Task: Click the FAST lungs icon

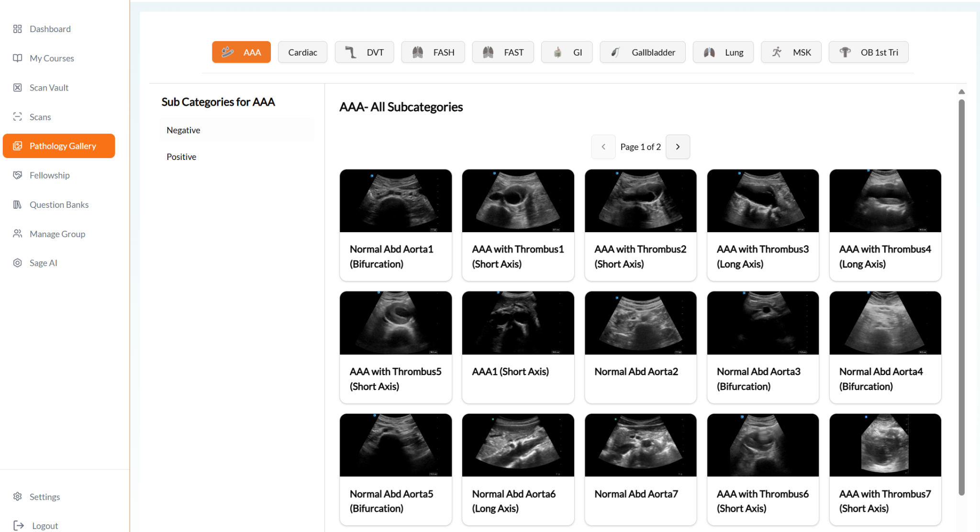Action: 488,52
